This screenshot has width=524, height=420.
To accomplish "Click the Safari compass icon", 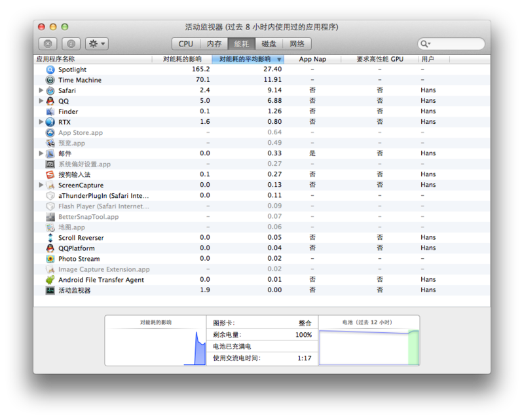I will [x=50, y=90].
